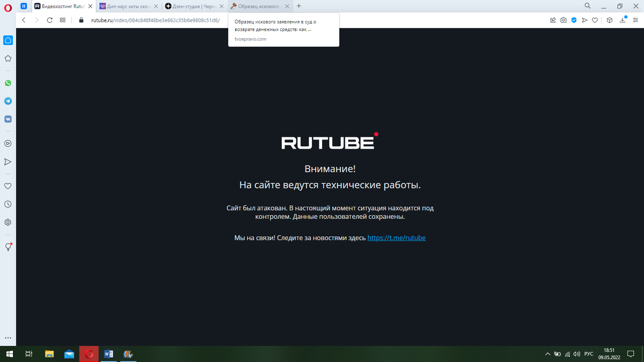Open sidebar star bookmarks icon
This screenshot has height=362, width=644.
tap(8, 58)
